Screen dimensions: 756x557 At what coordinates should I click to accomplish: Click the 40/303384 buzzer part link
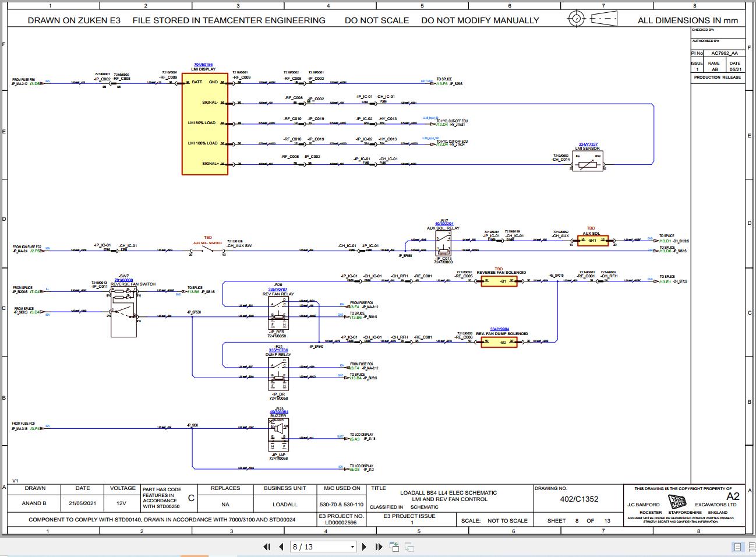pos(278,412)
